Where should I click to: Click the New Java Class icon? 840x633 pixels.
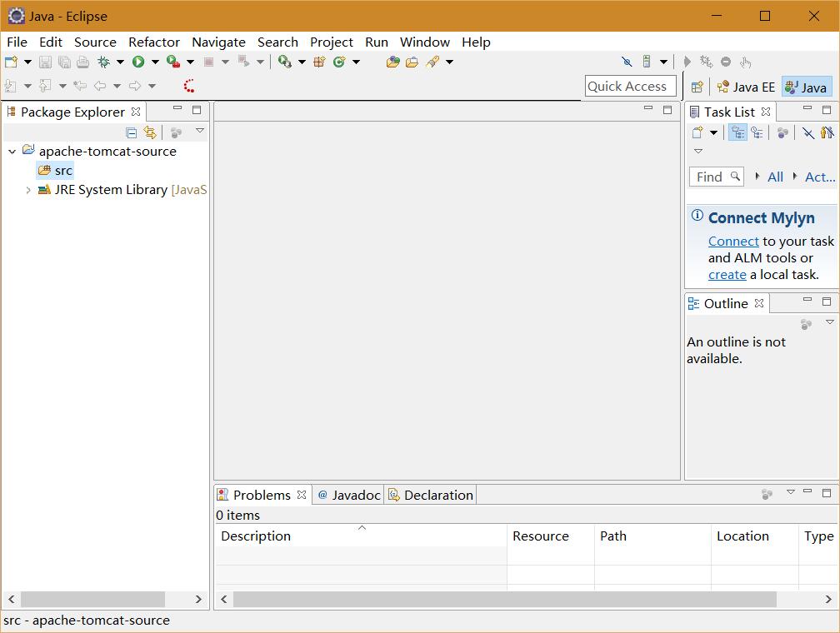(x=339, y=62)
